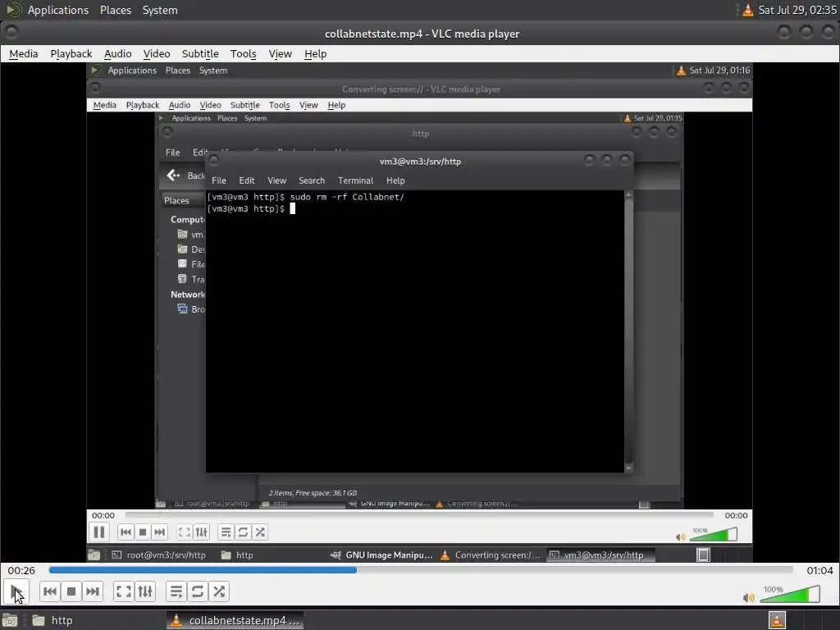Click next button in the recorded VLC player

(160, 532)
